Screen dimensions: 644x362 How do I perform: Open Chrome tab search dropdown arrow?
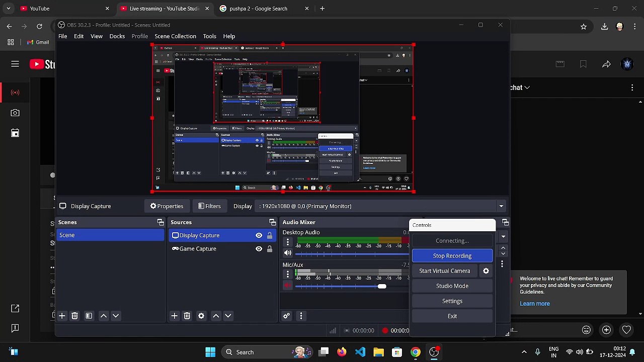(8, 9)
